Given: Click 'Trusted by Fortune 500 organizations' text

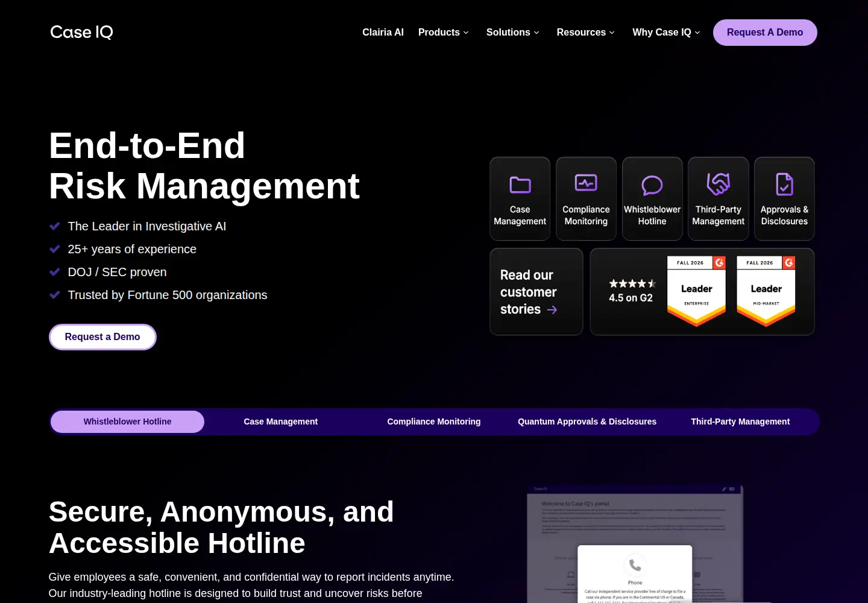Looking at the screenshot, I should tap(168, 295).
